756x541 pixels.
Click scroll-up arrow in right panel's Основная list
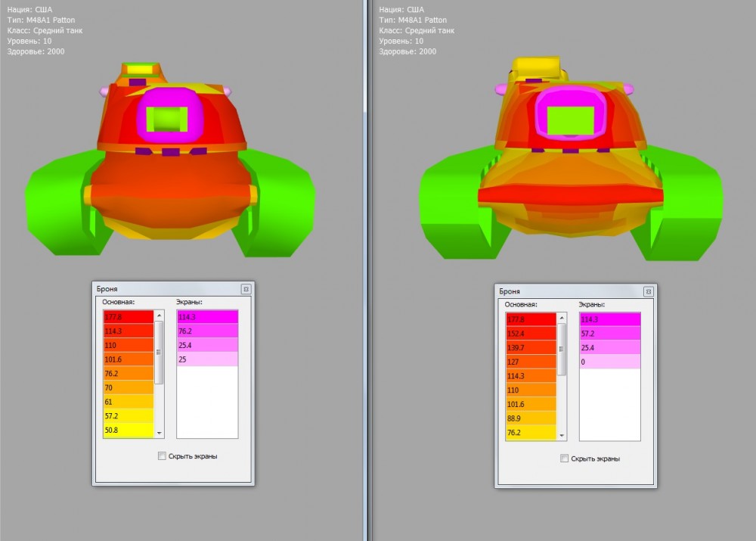[x=561, y=318]
